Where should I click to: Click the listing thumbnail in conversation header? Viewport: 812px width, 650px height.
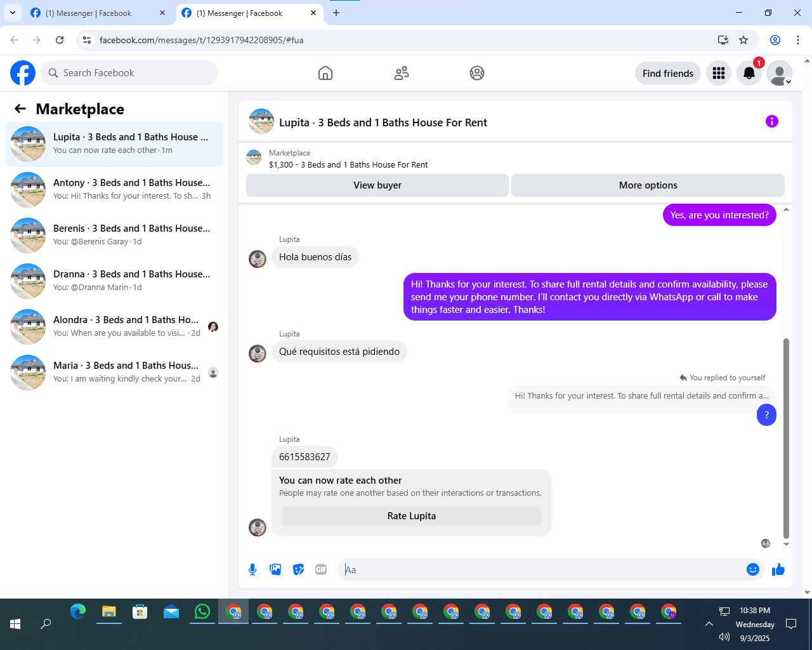(261, 121)
